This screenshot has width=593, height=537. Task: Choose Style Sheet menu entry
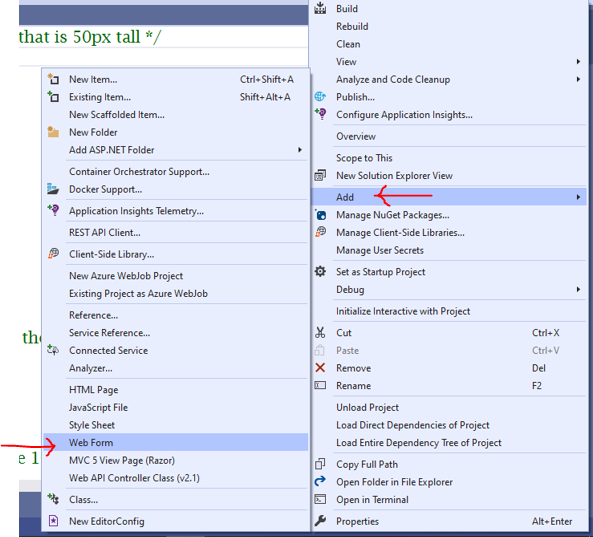point(175,425)
